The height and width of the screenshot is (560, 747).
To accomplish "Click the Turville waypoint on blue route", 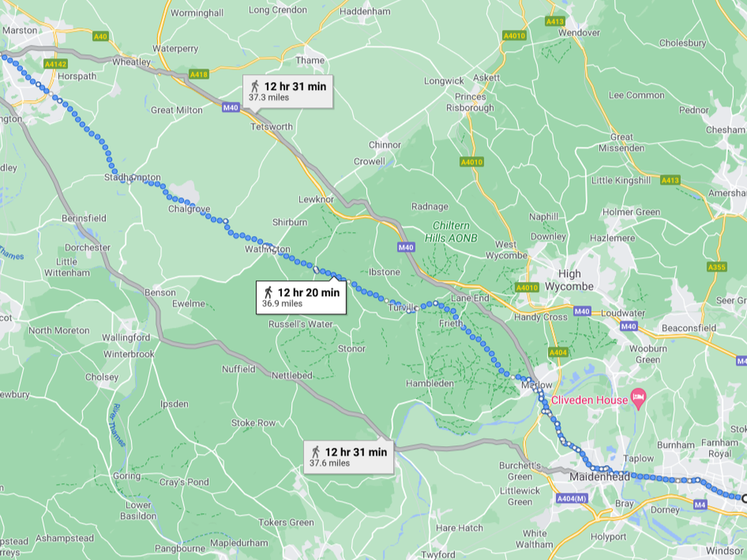I will [x=409, y=310].
